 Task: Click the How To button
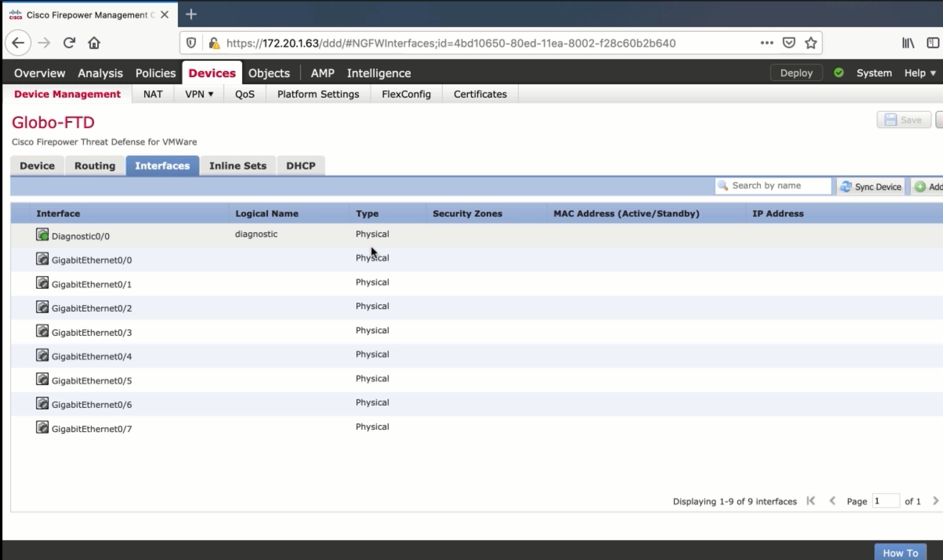(900, 552)
